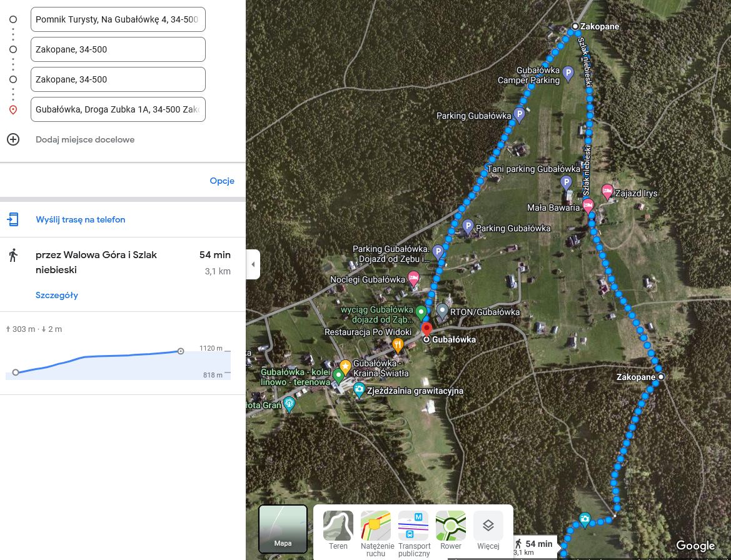Screen dimensions: 731x560
Task: Click the Gubałówka Camper Parking marker
Action: 568,74
